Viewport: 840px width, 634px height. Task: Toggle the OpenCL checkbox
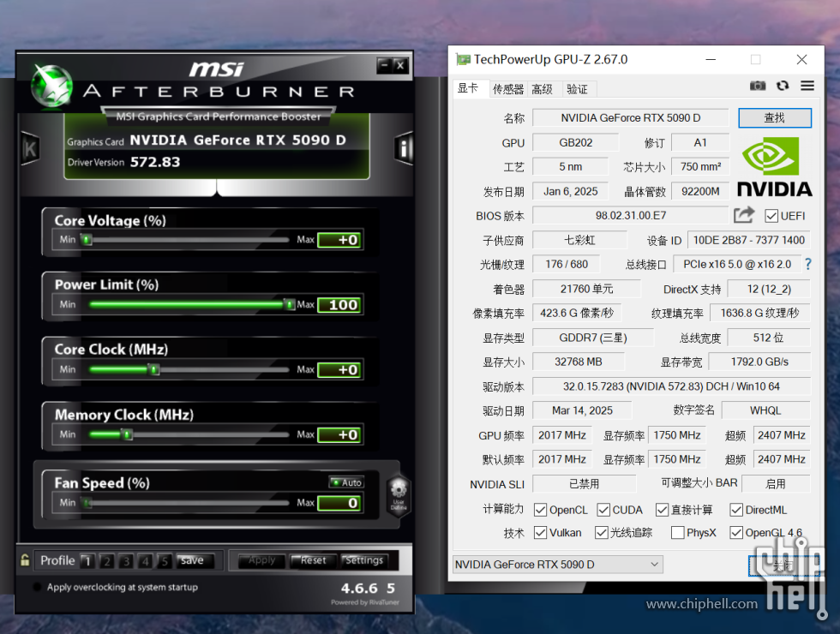[x=540, y=510]
